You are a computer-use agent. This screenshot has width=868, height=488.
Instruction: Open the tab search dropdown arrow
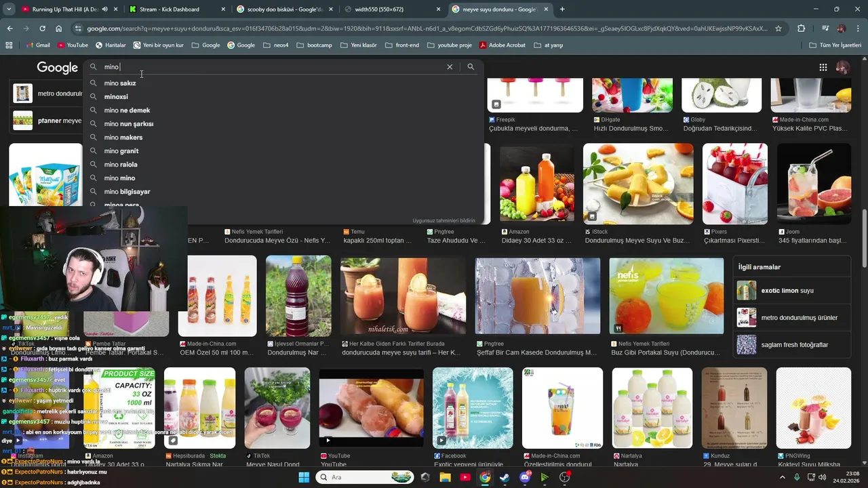click(x=9, y=9)
